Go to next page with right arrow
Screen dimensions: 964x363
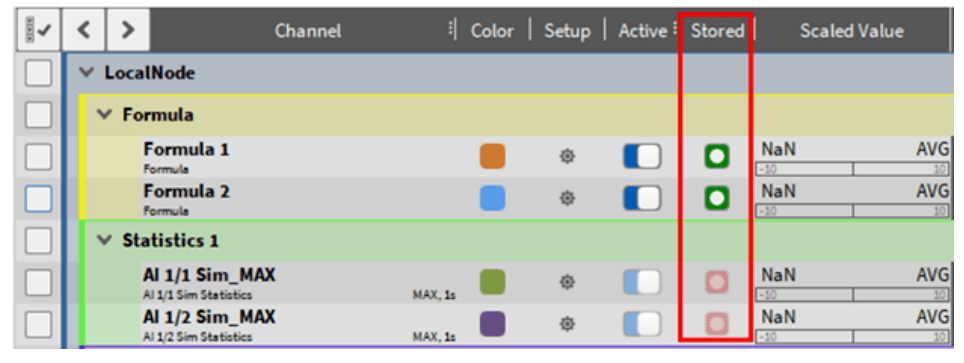[x=128, y=30]
